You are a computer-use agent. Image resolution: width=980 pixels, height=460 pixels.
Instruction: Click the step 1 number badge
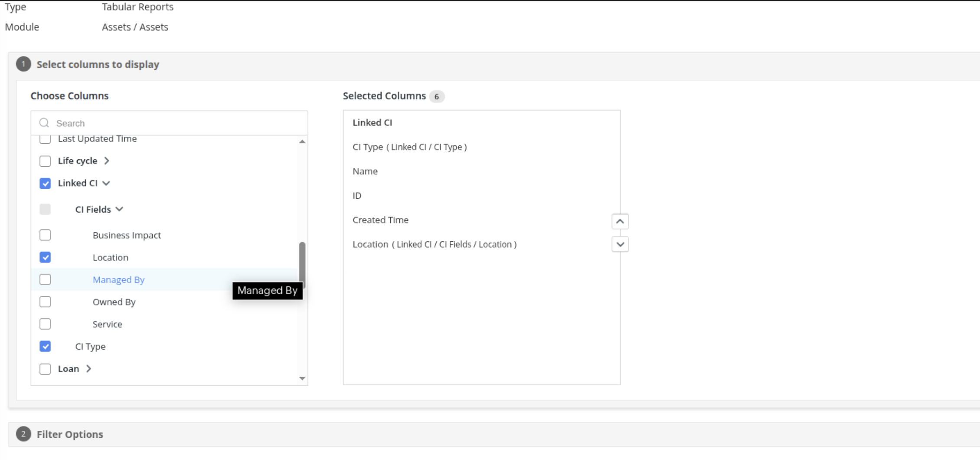[x=23, y=64]
